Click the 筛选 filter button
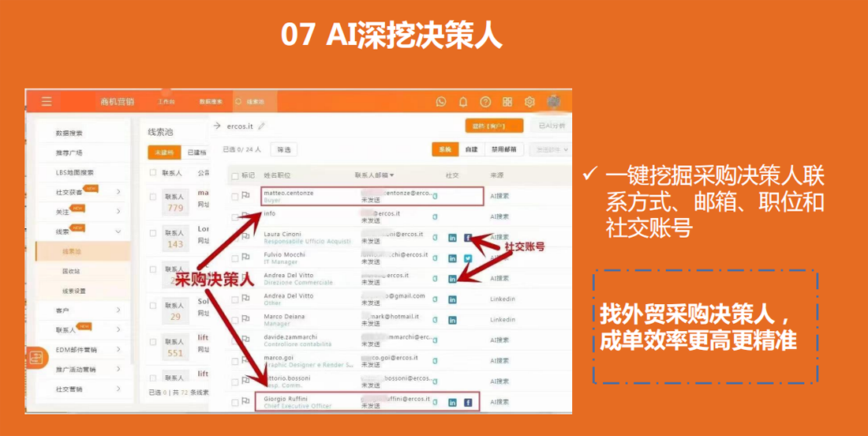 click(283, 149)
